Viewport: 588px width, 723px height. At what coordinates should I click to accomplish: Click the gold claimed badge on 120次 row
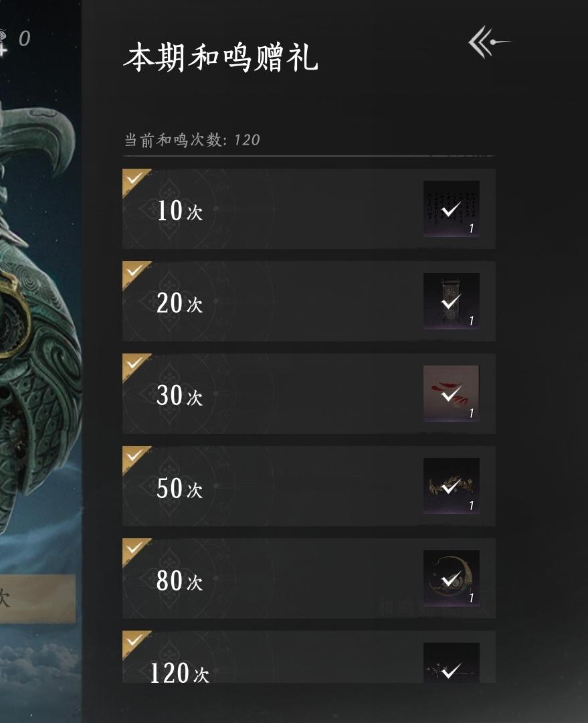136,643
